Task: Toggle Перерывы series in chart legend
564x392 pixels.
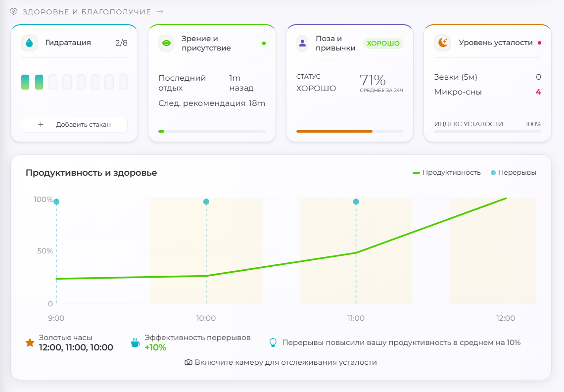Action: (514, 172)
